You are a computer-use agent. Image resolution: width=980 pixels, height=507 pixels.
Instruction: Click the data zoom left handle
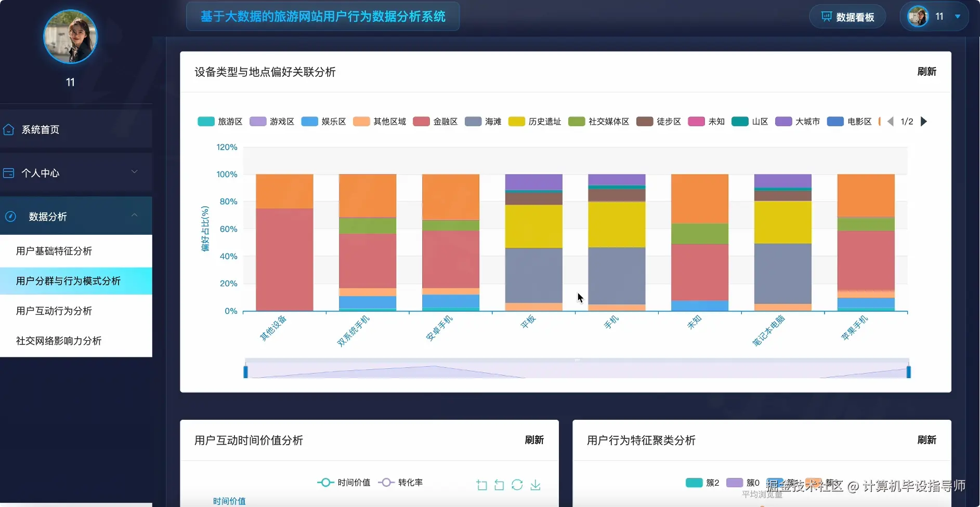246,372
